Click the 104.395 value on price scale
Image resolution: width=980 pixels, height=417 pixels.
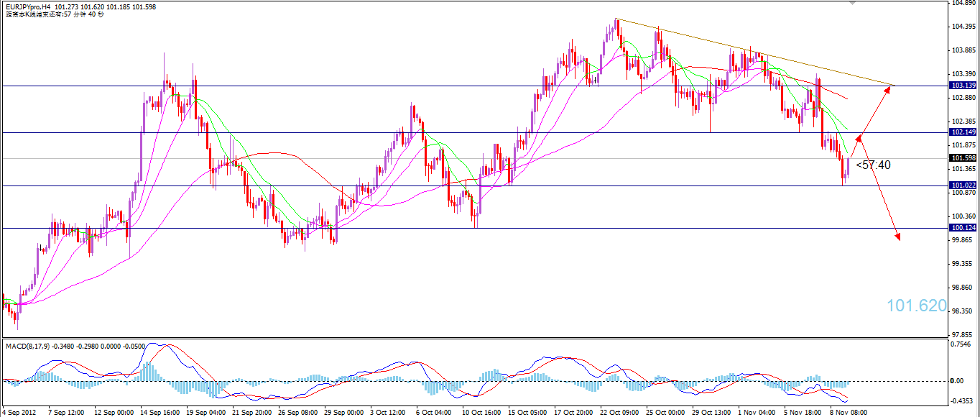[963, 27]
